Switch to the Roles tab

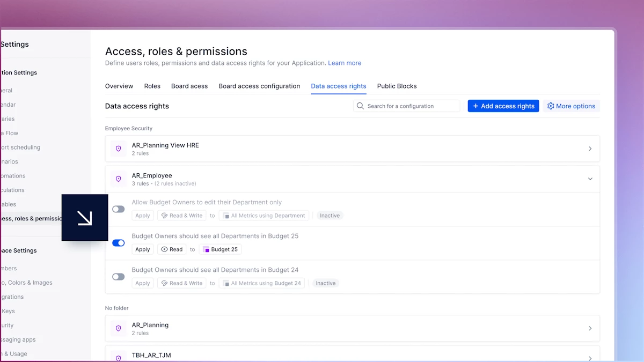[x=152, y=86]
